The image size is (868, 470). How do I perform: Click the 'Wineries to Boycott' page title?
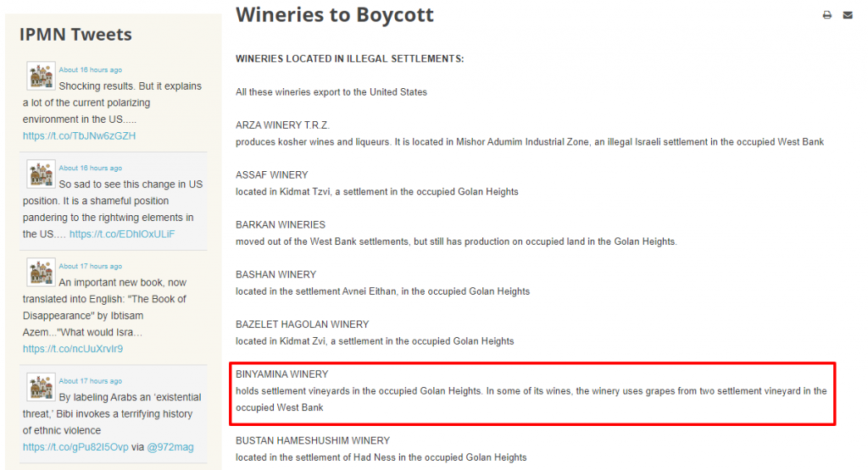point(334,15)
